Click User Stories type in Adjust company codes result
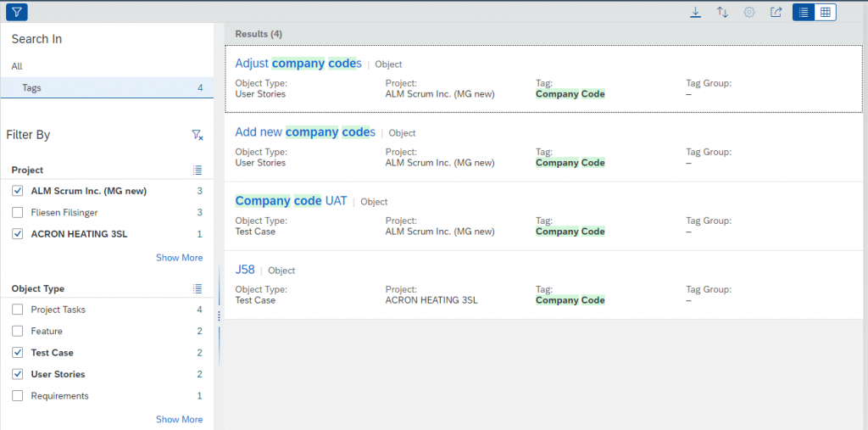 [260, 94]
